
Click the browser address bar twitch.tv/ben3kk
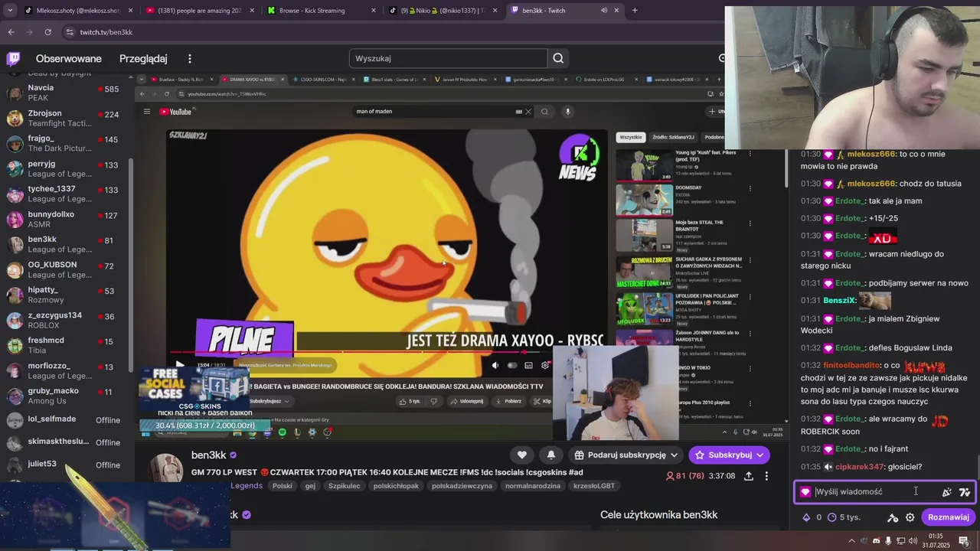(106, 32)
